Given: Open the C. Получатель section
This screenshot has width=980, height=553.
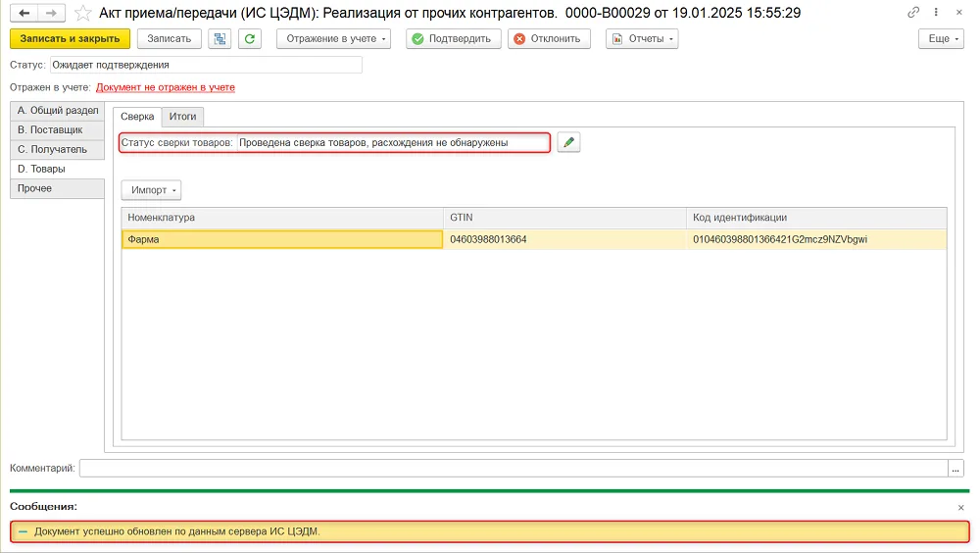Looking at the screenshot, I should (x=57, y=149).
